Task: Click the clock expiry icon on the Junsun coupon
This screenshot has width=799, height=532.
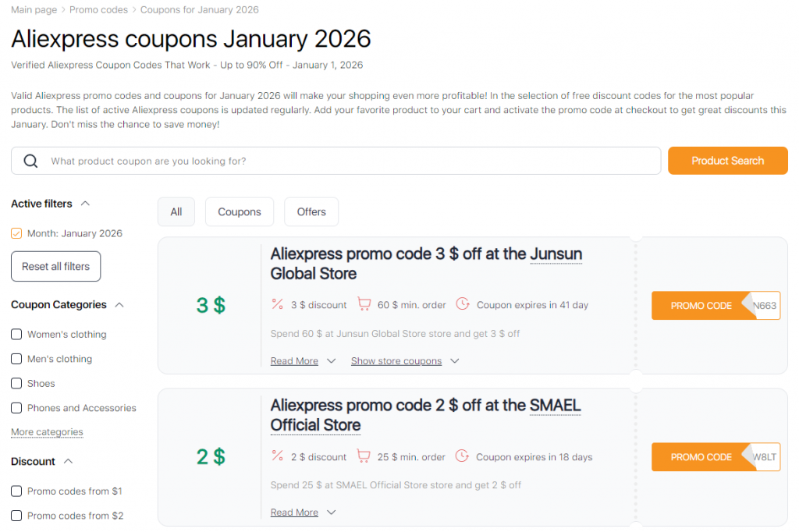Action: tap(463, 304)
